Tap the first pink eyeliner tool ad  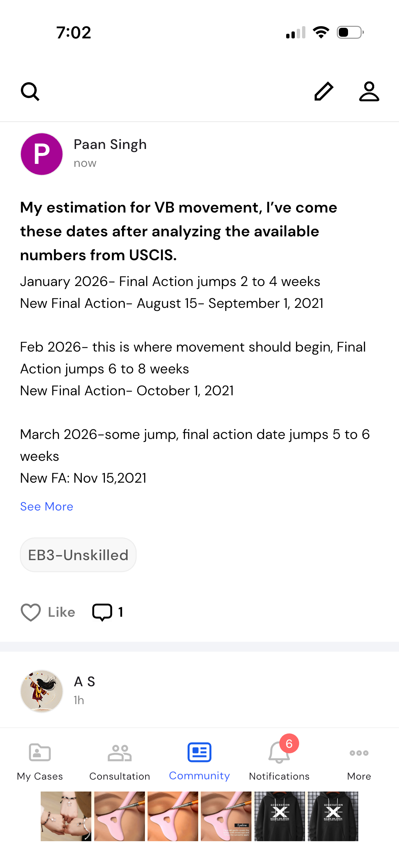[119, 816]
